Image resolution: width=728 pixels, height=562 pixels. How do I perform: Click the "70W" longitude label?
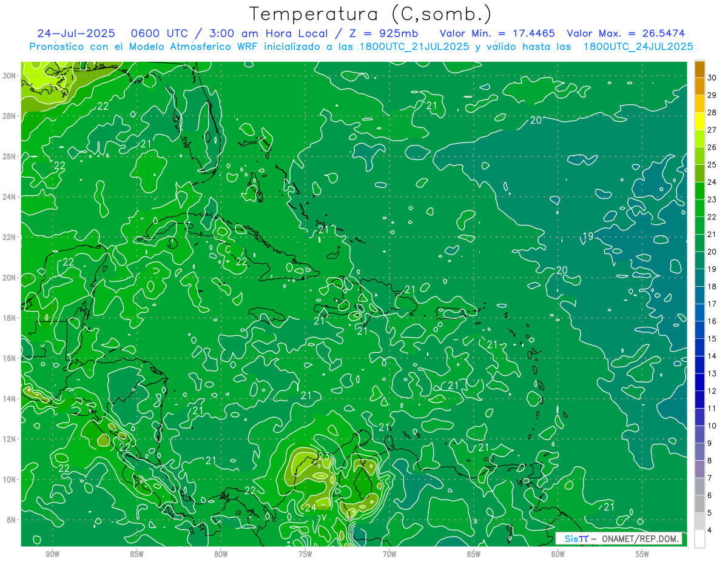(389, 555)
